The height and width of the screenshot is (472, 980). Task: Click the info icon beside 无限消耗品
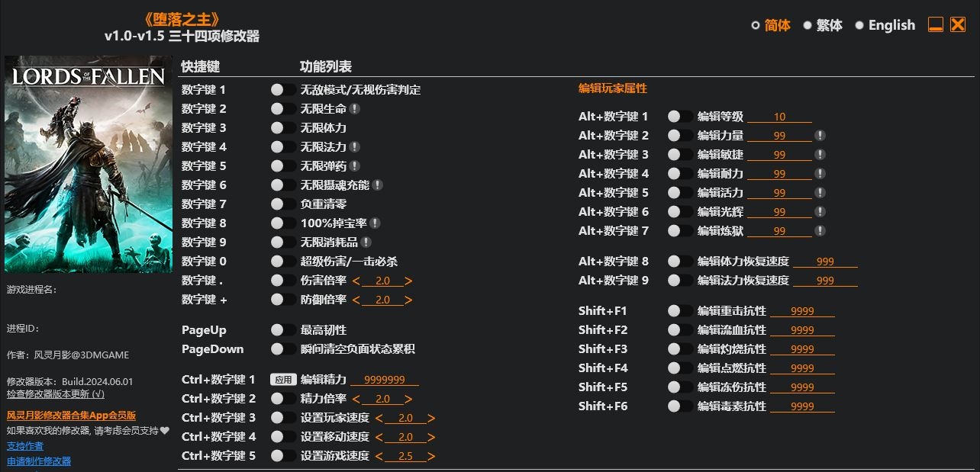[x=366, y=242]
